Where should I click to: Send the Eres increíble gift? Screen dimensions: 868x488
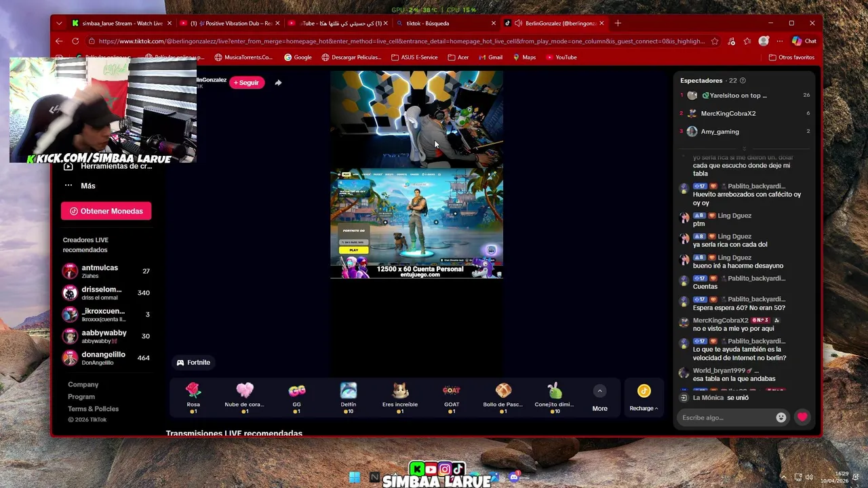click(x=400, y=398)
